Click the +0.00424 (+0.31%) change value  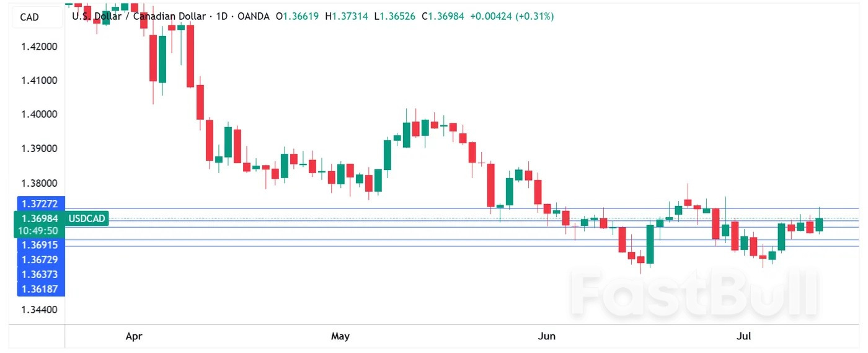click(511, 16)
